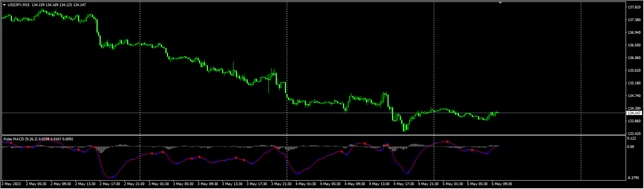The height and width of the screenshot is (189, 644).
Task: Click the small triangle beside USDJPY,M15
Action: (4, 5)
